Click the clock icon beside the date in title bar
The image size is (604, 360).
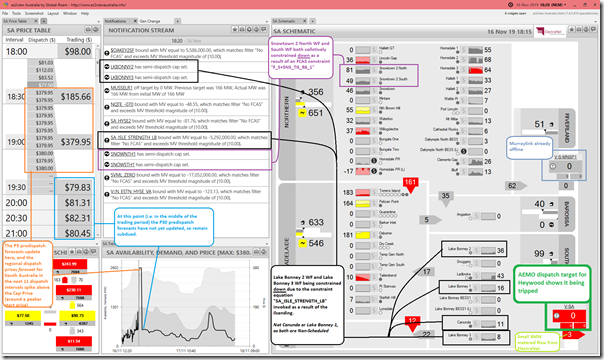(x=510, y=5)
